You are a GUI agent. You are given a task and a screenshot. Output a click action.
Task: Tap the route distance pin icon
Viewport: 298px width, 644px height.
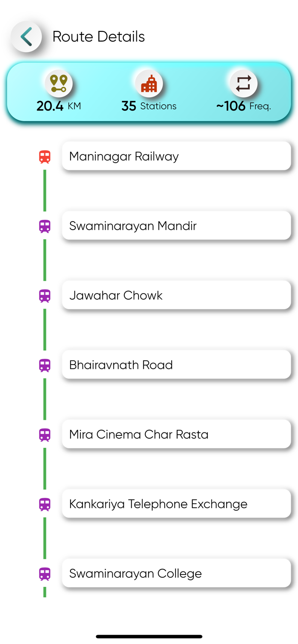pyautogui.click(x=58, y=83)
